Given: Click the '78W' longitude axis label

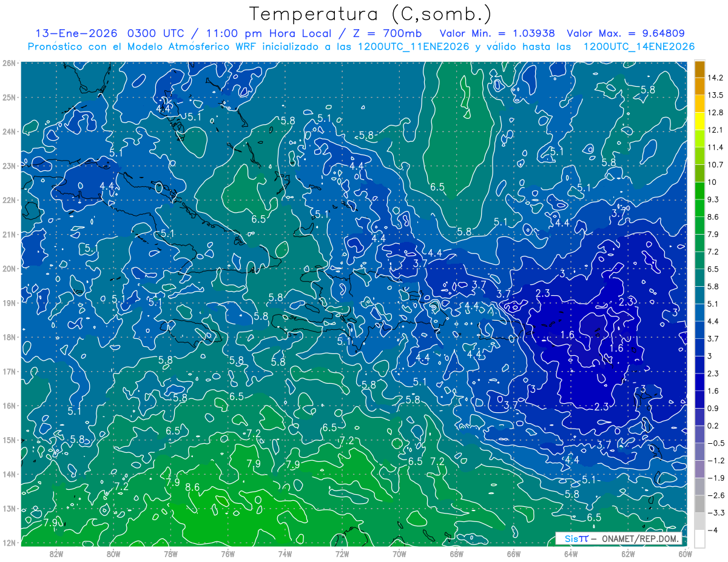Looking at the screenshot, I should pos(170,554).
